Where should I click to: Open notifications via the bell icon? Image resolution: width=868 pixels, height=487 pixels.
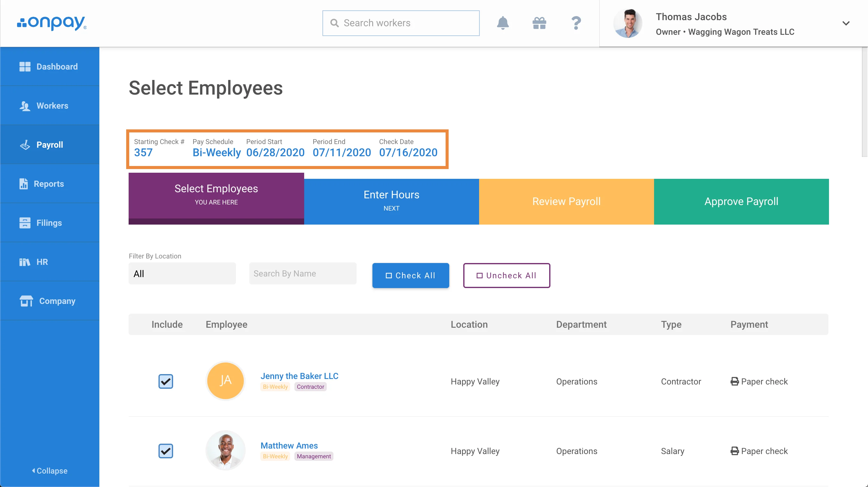[x=503, y=23]
